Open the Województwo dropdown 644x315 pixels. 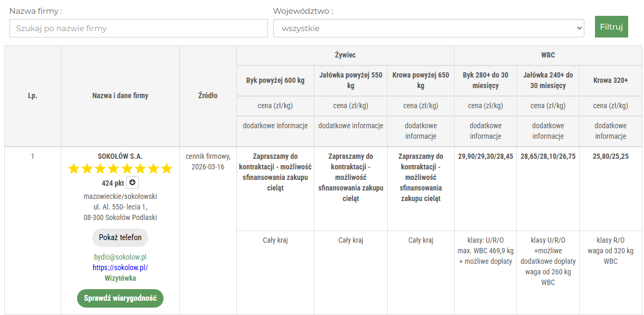click(x=428, y=28)
